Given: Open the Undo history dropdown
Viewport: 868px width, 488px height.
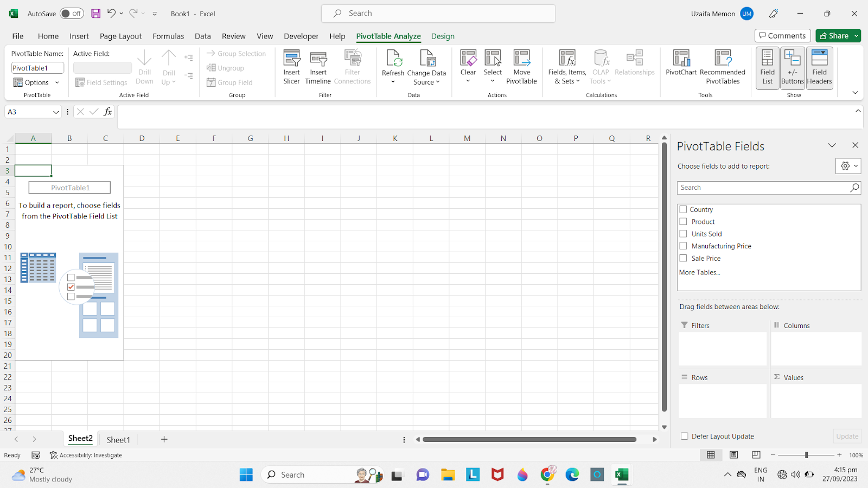Looking at the screenshot, I should (x=121, y=14).
